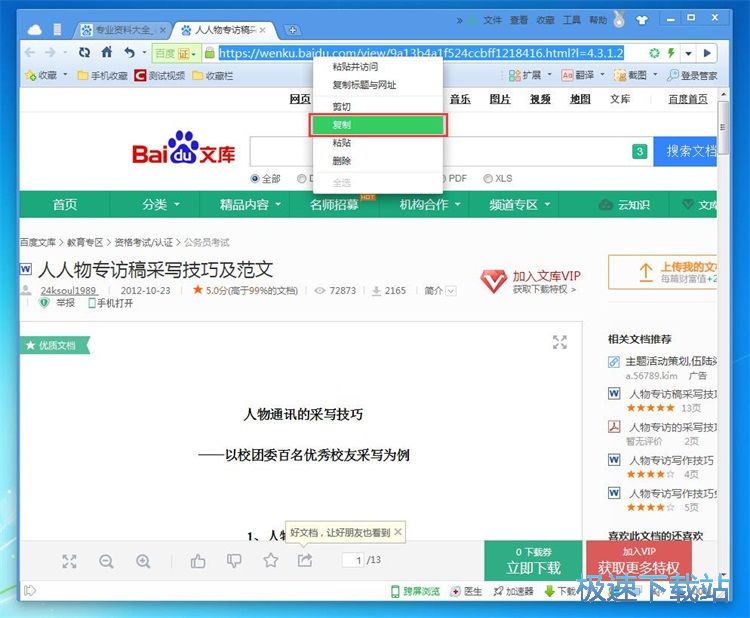
Task: Open the 分类 dropdown in green nav
Action: pos(160,205)
